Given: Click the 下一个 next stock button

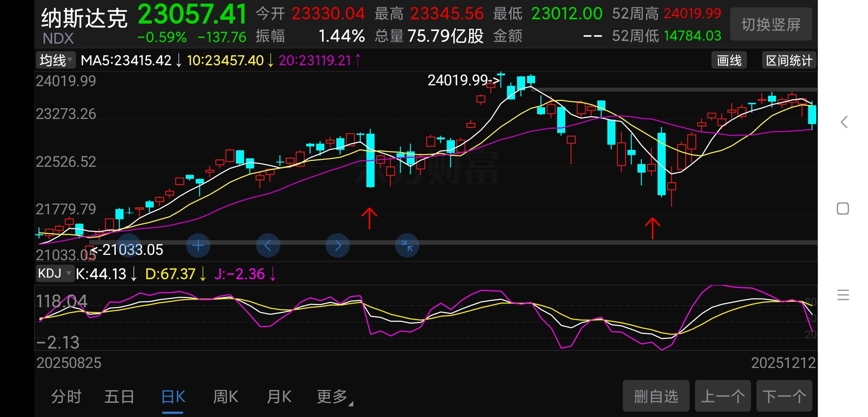Looking at the screenshot, I should (784, 396).
